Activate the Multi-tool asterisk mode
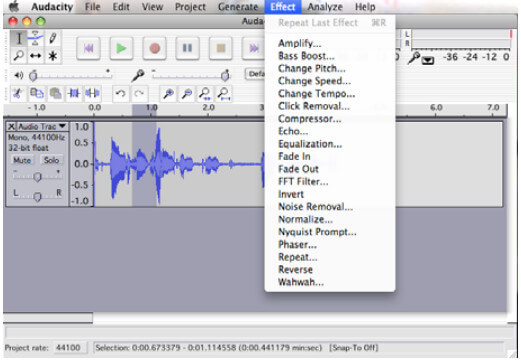Screen dimensions: 521x364 point(52,56)
